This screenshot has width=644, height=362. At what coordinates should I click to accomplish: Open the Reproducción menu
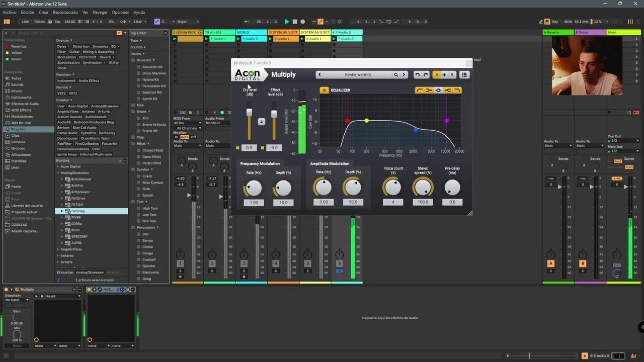65,13
